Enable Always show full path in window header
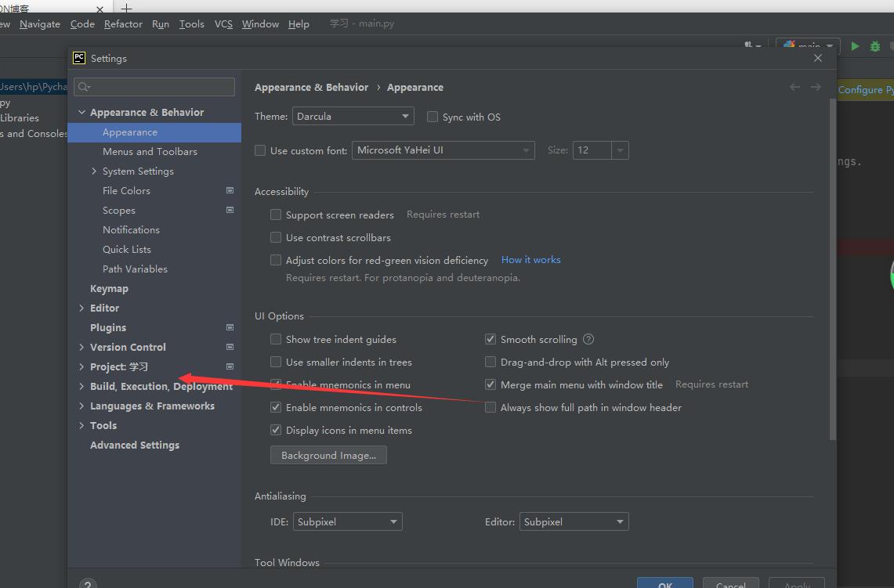The width and height of the screenshot is (894, 588). pyautogui.click(x=490, y=407)
